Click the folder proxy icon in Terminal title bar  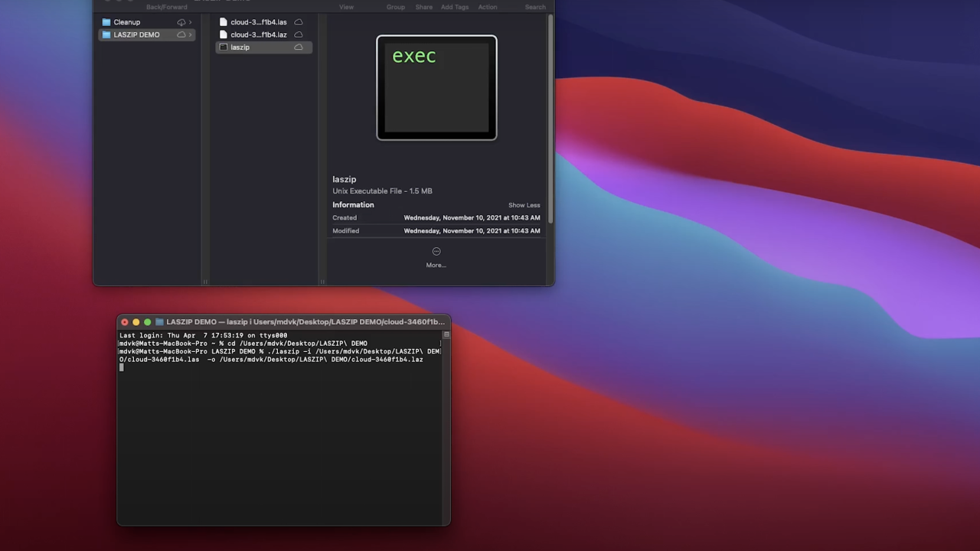(x=159, y=322)
